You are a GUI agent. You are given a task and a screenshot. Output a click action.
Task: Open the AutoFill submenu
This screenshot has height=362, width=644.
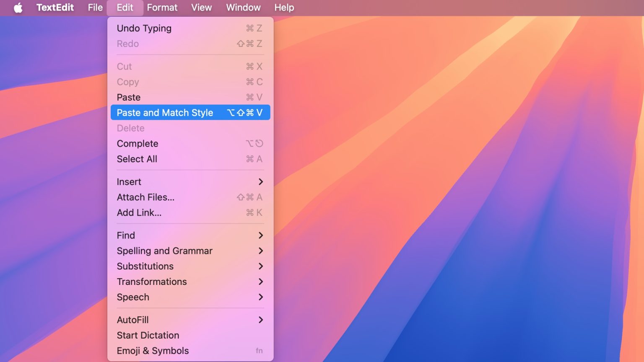pos(132,320)
